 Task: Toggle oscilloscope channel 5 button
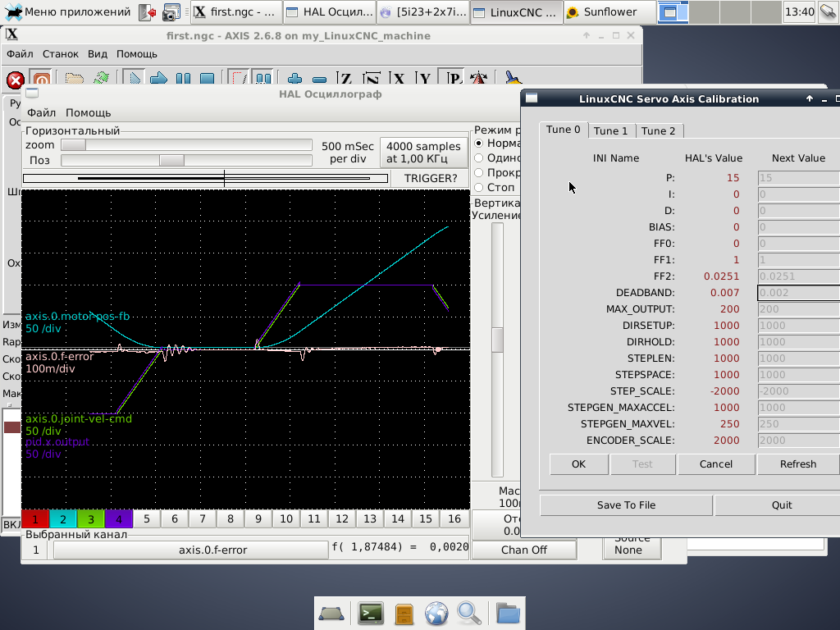[147, 518]
